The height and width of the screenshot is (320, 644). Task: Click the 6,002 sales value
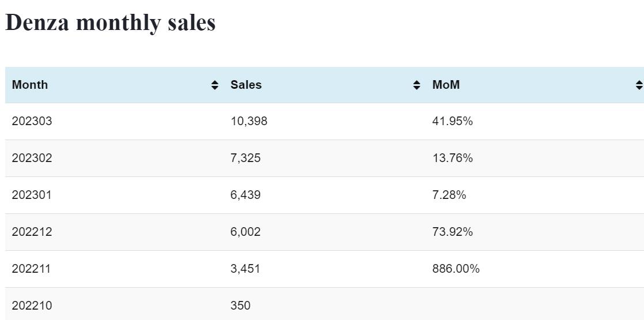pos(245,232)
